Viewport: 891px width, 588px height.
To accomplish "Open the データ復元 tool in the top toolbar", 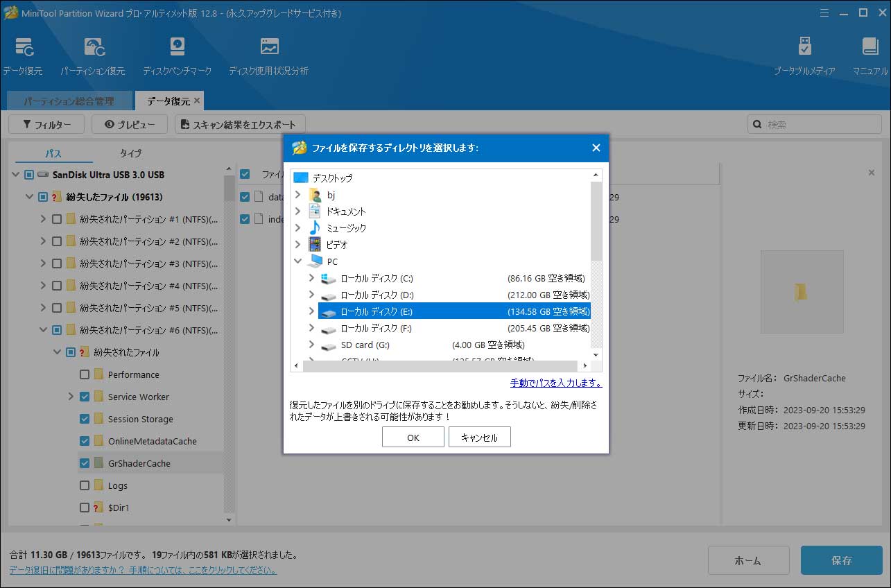I will 24,56.
